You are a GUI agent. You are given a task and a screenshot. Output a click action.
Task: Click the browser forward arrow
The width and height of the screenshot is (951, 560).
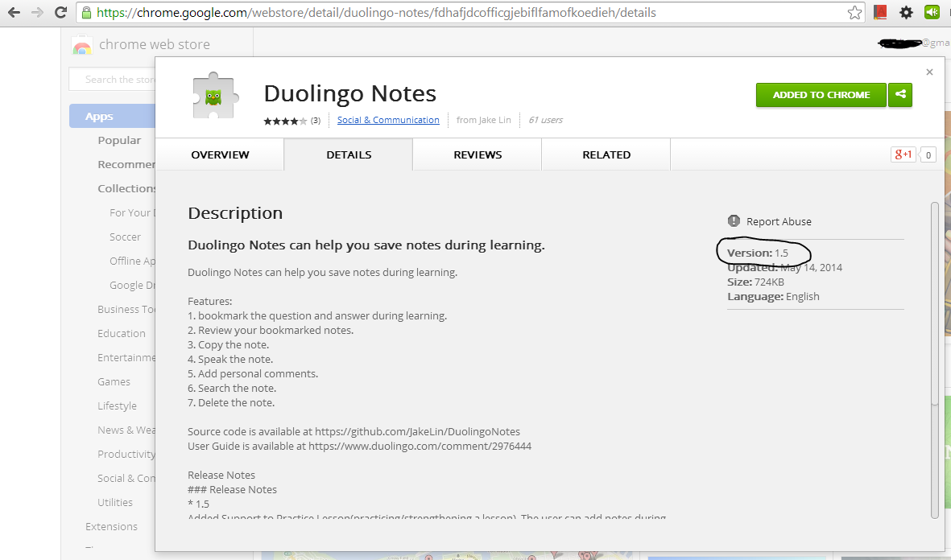pos(38,12)
